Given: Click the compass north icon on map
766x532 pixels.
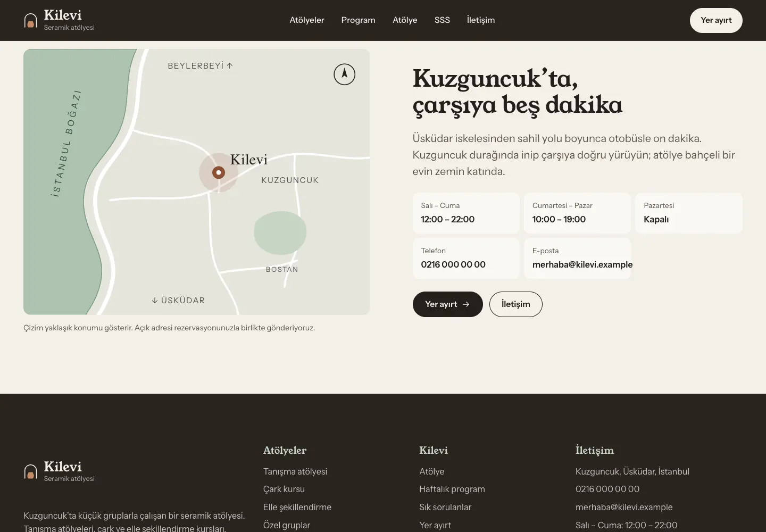Looking at the screenshot, I should [x=344, y=74].
